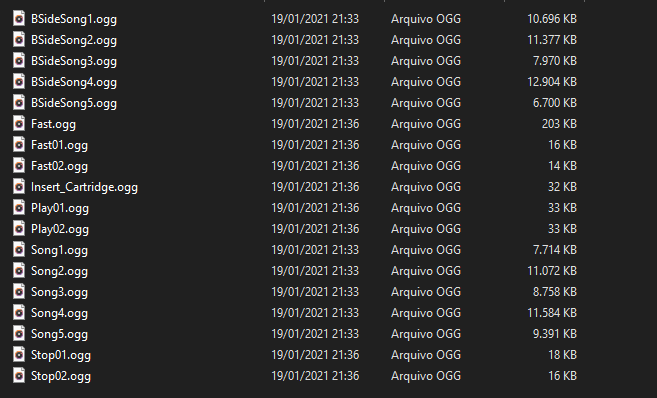Click the 203 KB size of Fast.ogg
This screenshot has width=657, height=398.
tap(559, 124)
